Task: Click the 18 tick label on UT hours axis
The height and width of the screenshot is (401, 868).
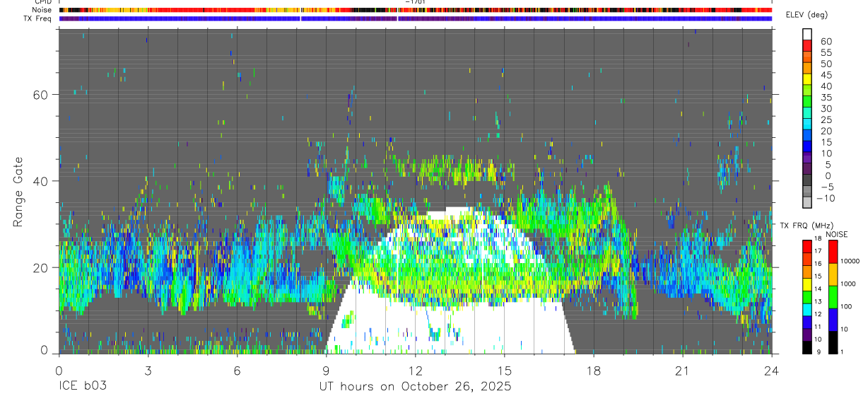Action: point(593,371)
